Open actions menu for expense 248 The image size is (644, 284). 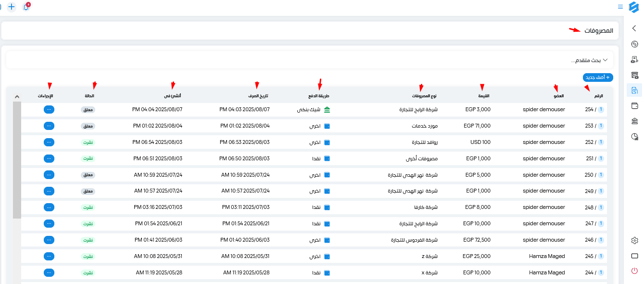pyautogui.click(x=49, y=207)
